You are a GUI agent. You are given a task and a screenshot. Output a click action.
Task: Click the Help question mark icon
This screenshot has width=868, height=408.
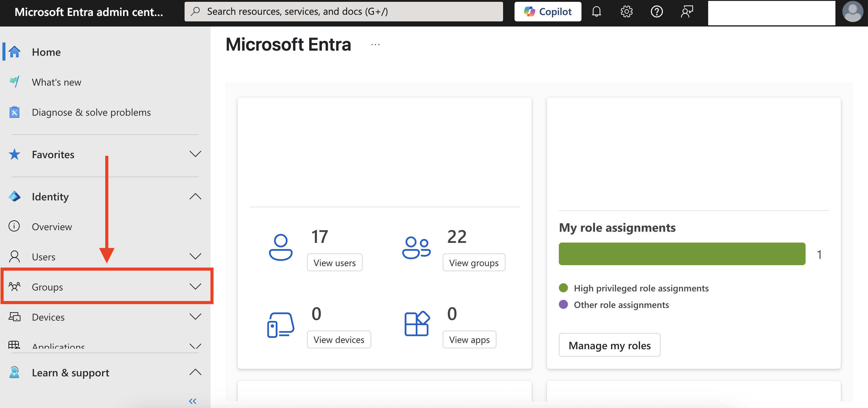click(x=656, y=12)
